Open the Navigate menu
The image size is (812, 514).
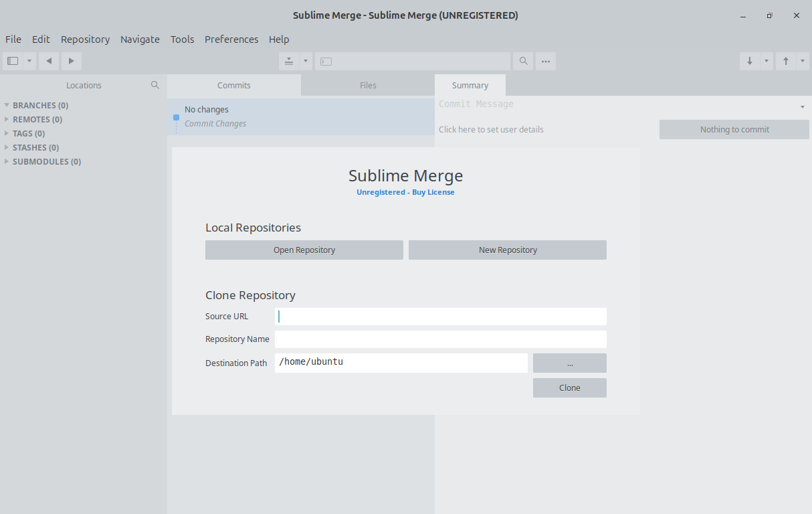point(140,39)
